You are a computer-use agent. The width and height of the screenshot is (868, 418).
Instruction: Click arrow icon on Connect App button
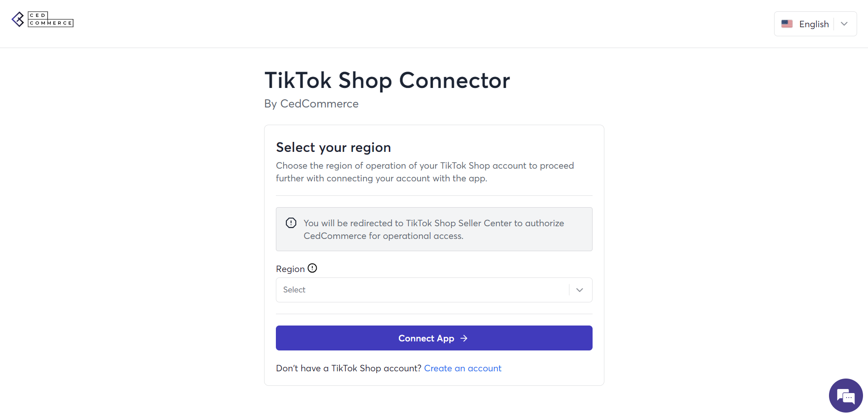[464, 338]
